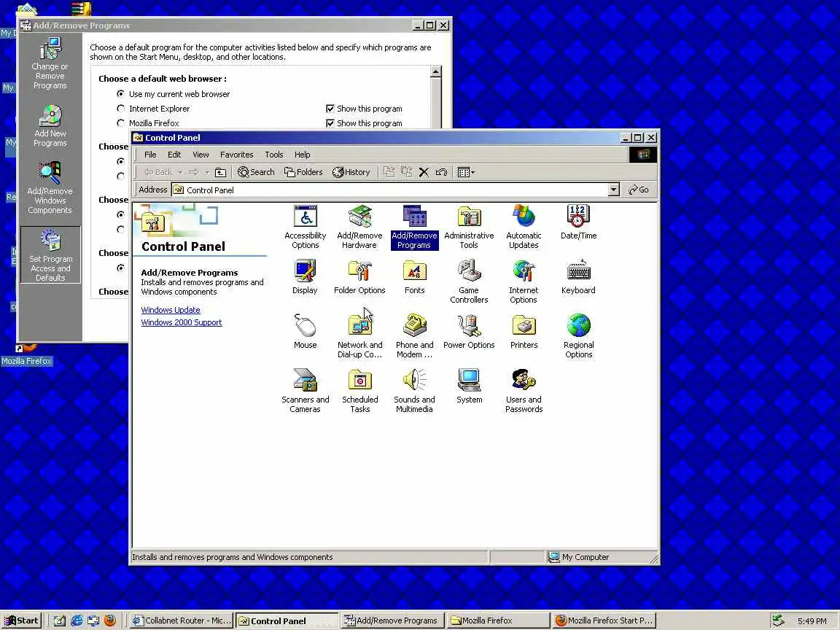Image resolution: width=840 pixels, height=630 pixels.
Task: Click the Windows Update link
Action: coord(171,310)
